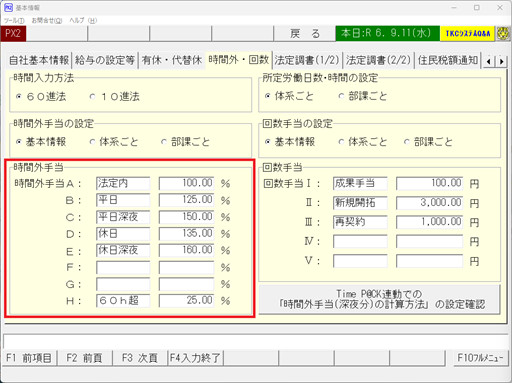Switch to the 自社基本情報 tab
This screenshot has height=383, width=512.
(x=39, y=60)
